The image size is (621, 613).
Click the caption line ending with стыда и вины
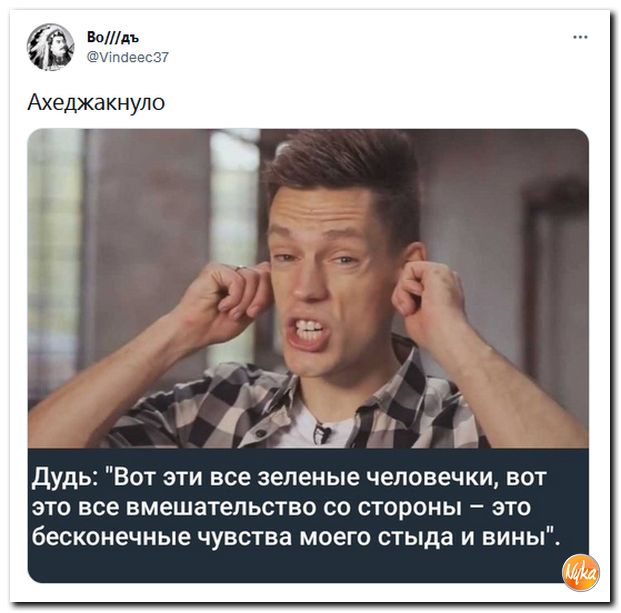[296, 538]
